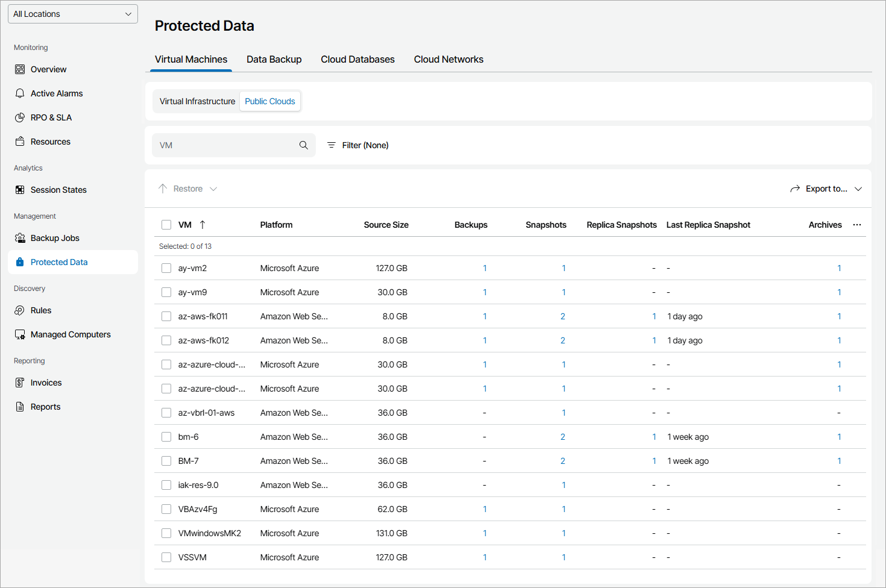
Task: Switch to Virtual Infrastructure view
Action: pos(196,101)
